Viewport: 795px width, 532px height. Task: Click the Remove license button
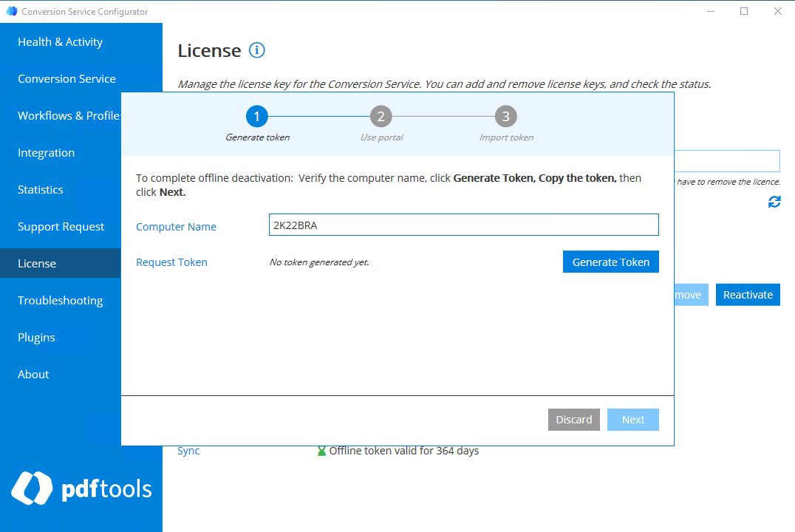[689, 294]
